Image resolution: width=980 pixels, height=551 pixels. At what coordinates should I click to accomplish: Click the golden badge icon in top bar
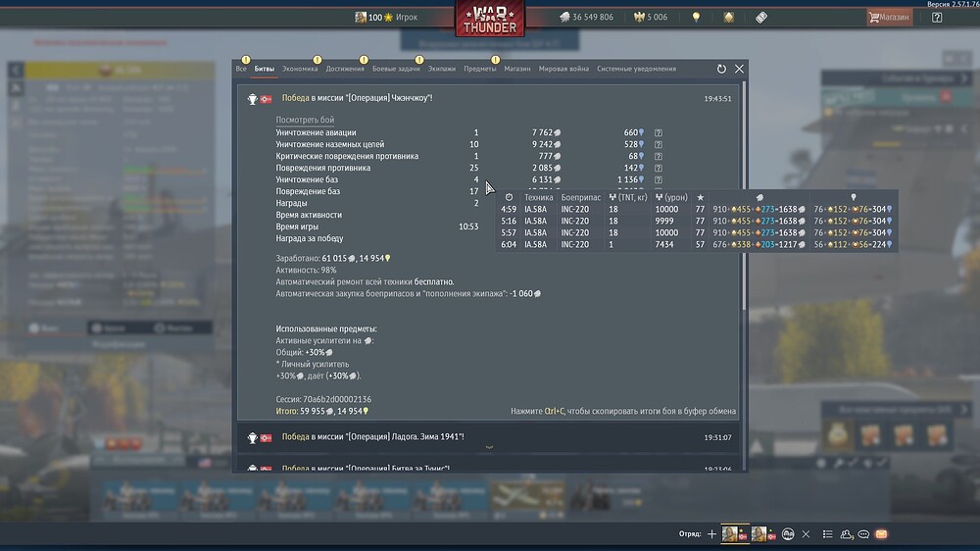click(x=729, y=18)
